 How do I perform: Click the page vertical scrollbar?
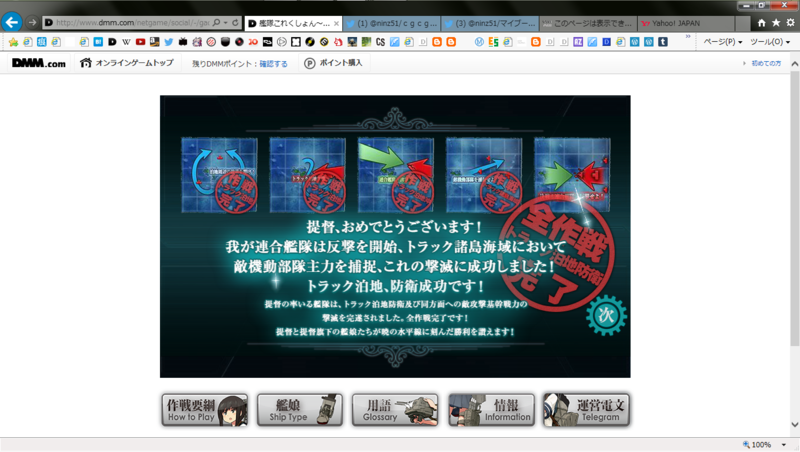pyautogui.click(x=795, y=209)
